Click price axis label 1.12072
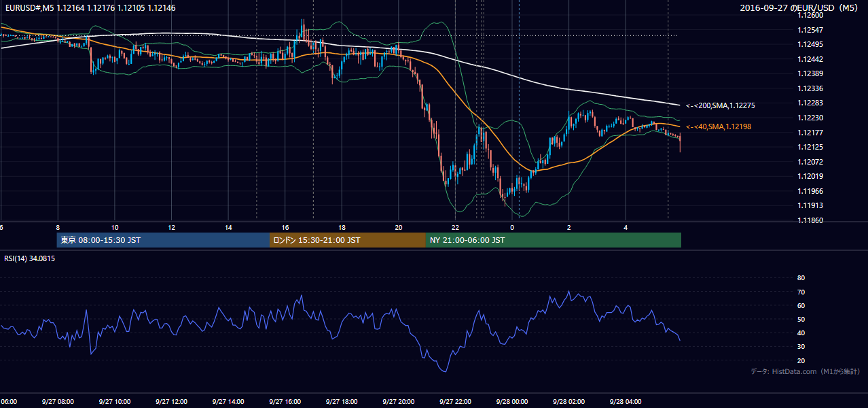This screenshot has width=868, height=408. click(811, 162)
